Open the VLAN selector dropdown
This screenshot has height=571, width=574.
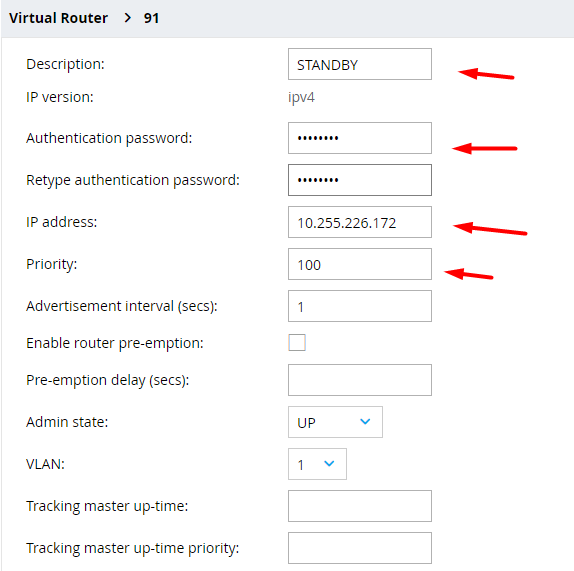pos(317,464)
